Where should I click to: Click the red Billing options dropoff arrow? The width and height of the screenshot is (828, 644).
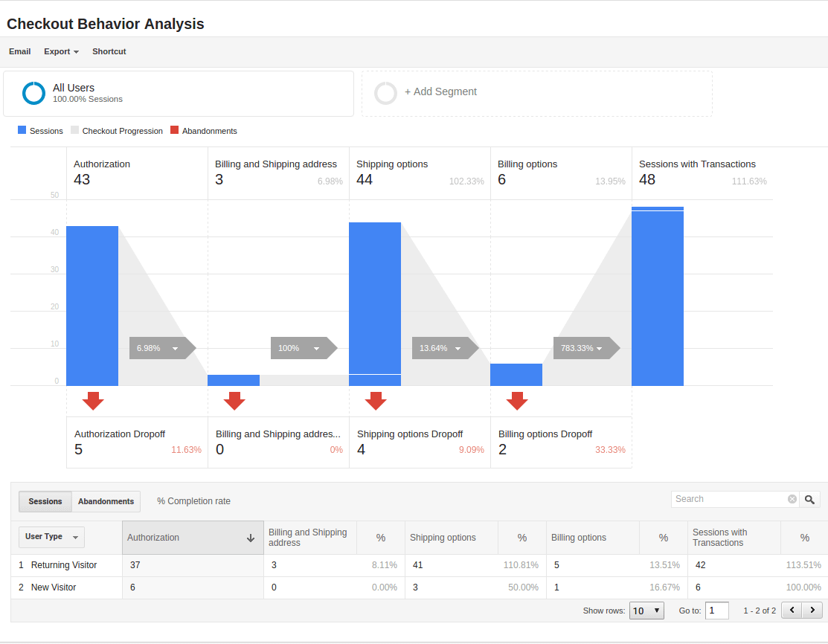pyautogui.click(x=517, y=401)
